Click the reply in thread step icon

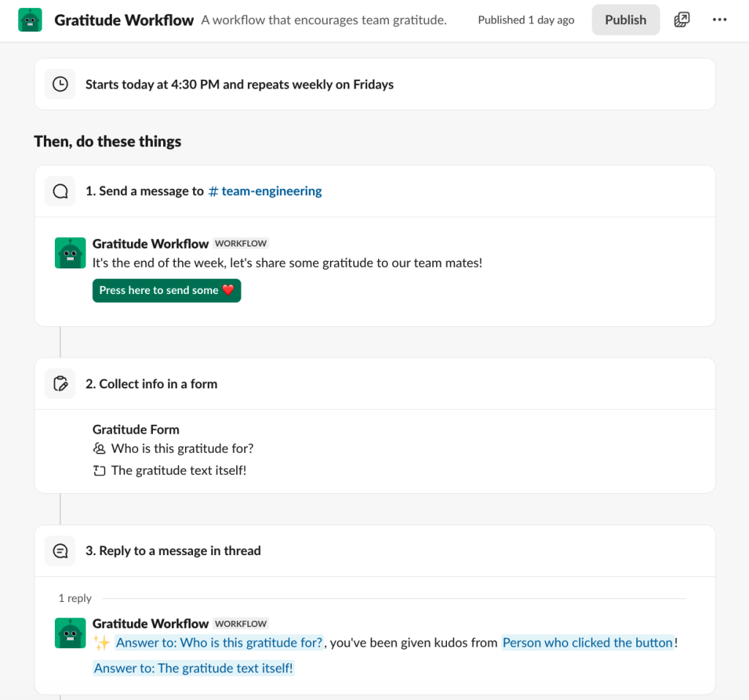coord(60,551)
